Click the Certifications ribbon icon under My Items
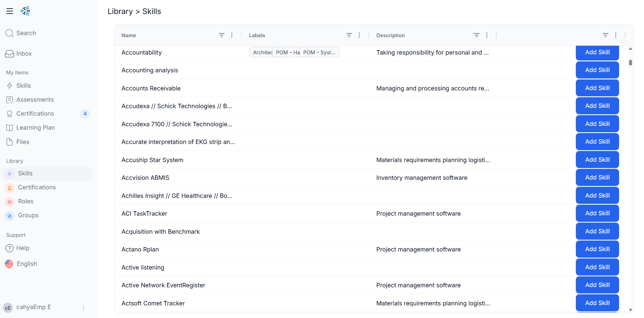 pyautogui.click(x=10, y=114)
